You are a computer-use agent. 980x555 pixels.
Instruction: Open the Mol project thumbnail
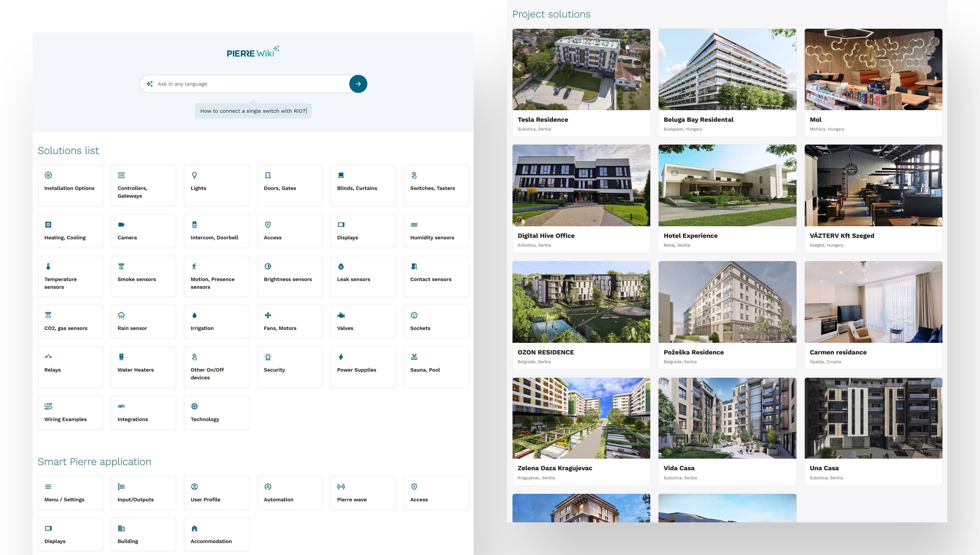873,69
